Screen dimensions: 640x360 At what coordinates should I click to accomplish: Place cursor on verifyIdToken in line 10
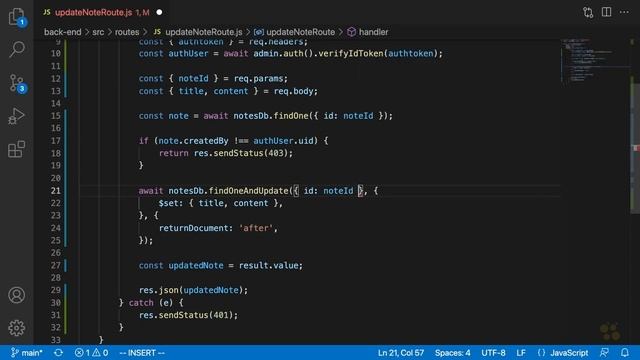pyautogui.click(x=351, y=53)
